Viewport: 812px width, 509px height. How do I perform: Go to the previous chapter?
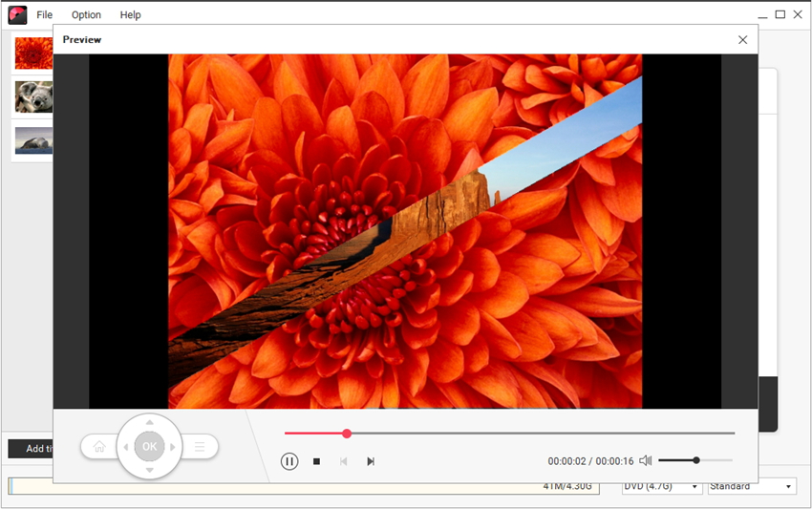343,461
